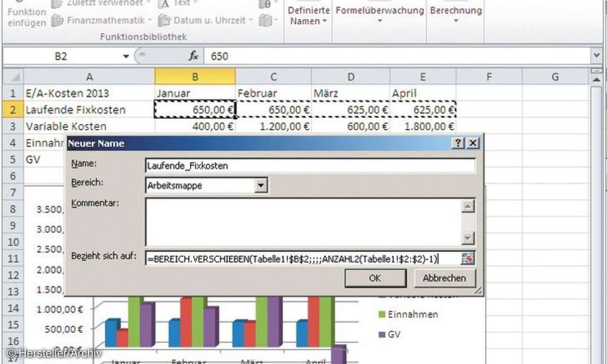Click the help question mark in dialog
The height and width of the screenshot is (364, 607).
point(458,144)
